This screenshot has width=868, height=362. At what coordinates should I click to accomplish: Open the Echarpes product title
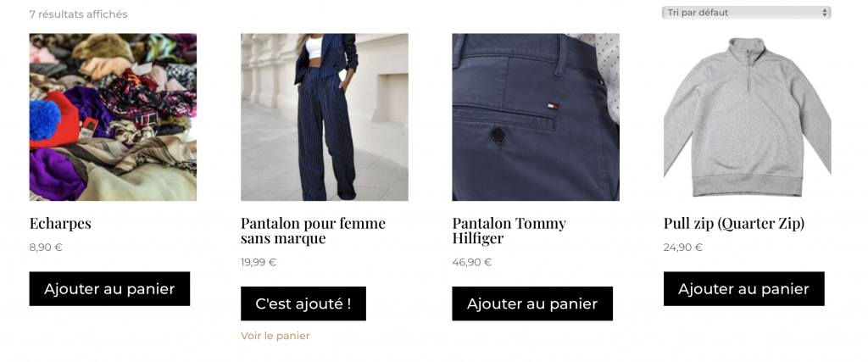point(60,224)
